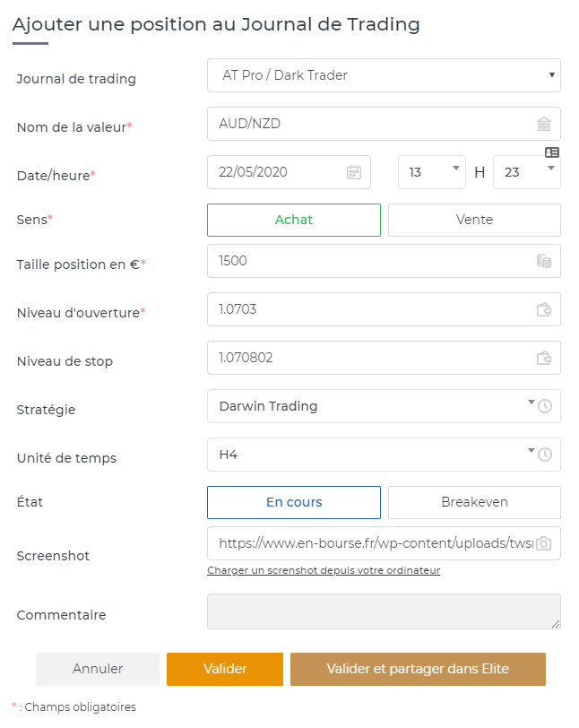Click the clock icon beside Unité de temps
579x728 pixels.
tap(546, 455)
